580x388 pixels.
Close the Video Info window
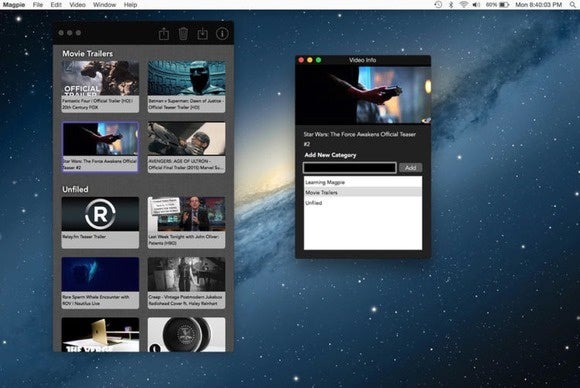tap(301, 60)
